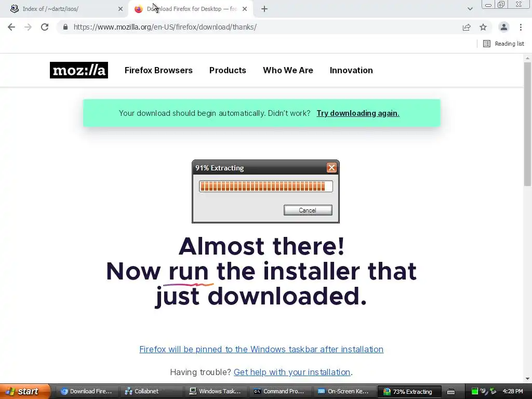Open Get help with your installation link
Image resolution: width=532 pixels, height=399 pixels.
point(292,372)
